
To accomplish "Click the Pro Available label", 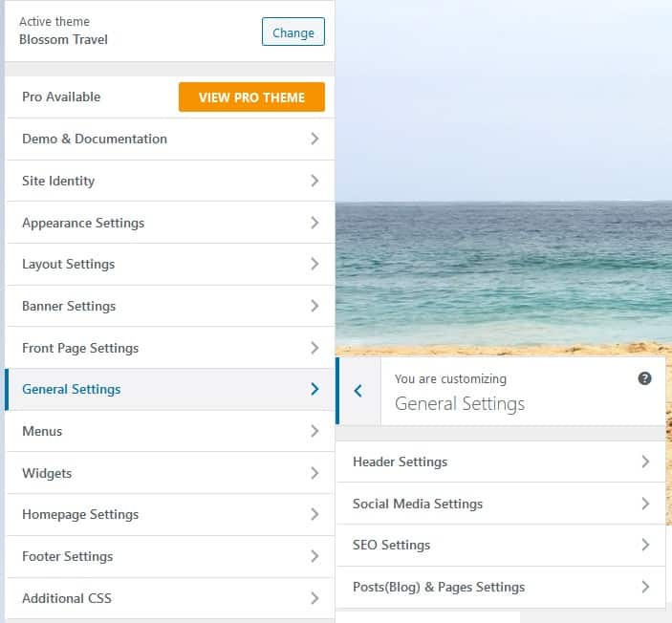I will (61, 97).
